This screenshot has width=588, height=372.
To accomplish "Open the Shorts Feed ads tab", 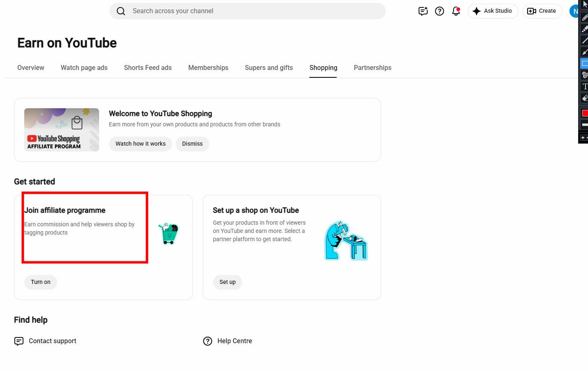I will click(148, 68).
